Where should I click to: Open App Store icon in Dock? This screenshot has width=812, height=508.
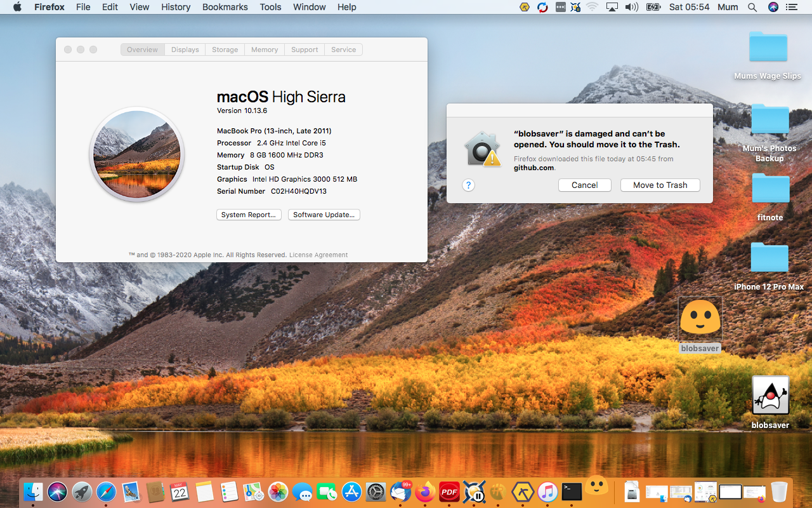(x=351, y=491)
